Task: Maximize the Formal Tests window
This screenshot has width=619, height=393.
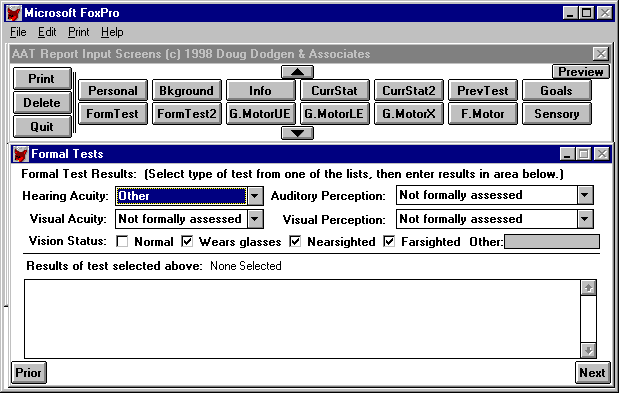Action: click(x=584, y=153)
